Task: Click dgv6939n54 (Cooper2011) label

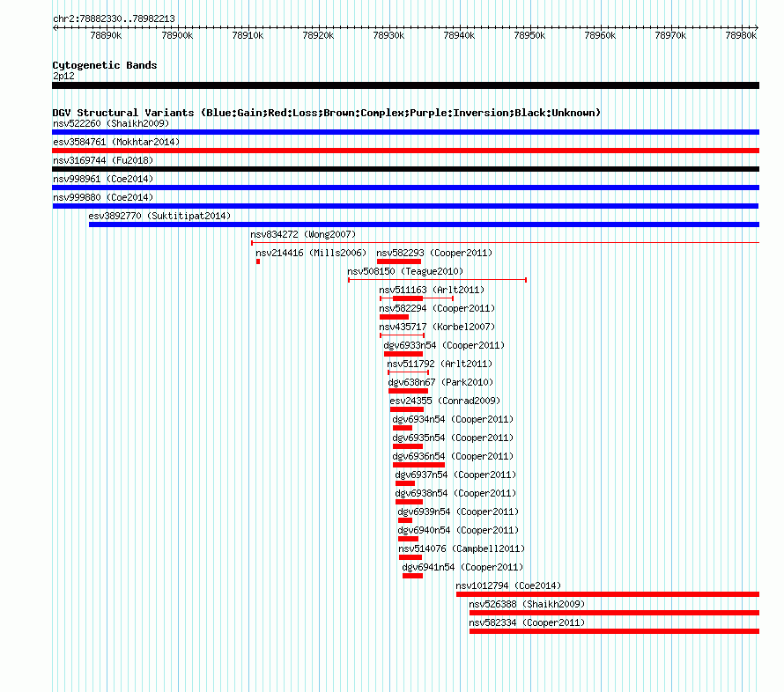Action: click(x=458, y=512)
